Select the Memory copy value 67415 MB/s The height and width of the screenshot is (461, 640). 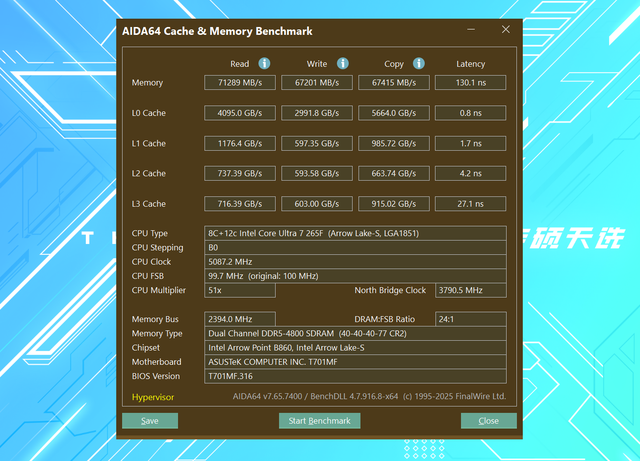click(x=394, y=82)
